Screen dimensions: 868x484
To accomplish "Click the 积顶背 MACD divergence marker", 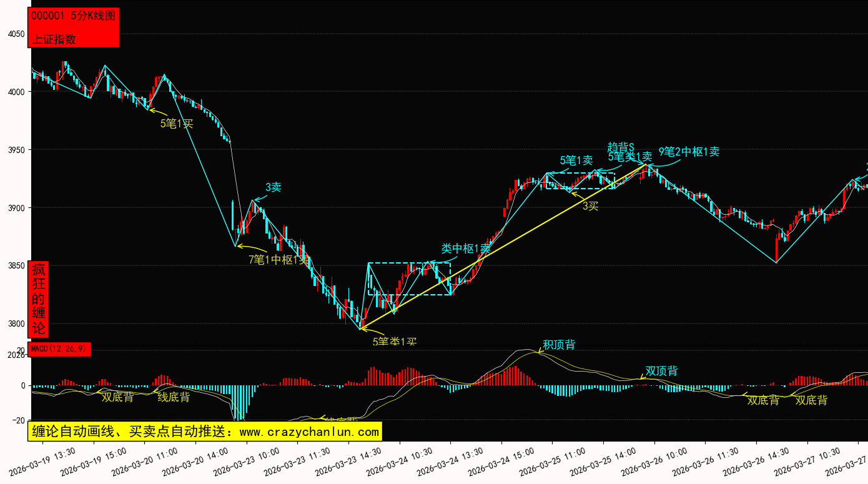I will (559, 345).
